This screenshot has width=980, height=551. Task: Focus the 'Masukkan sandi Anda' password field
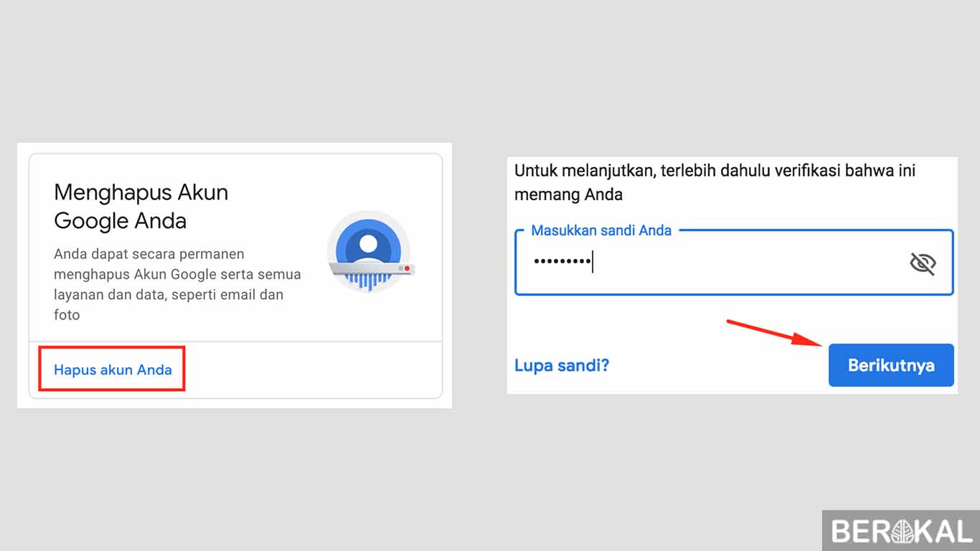click(x=734, y=263)
